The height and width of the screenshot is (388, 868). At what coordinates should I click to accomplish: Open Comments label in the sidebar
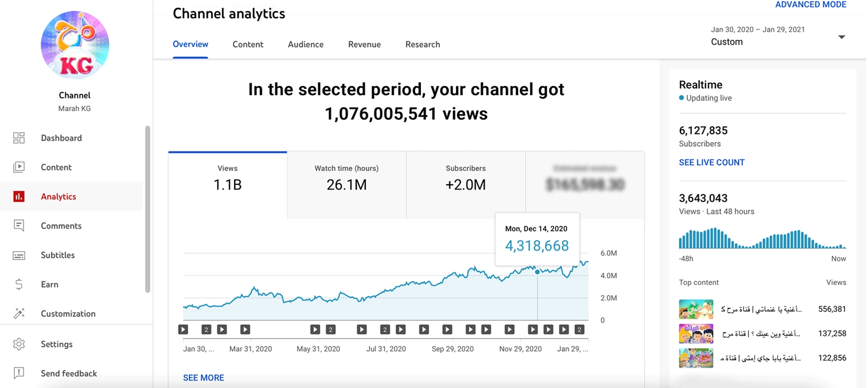pos(62,226)
